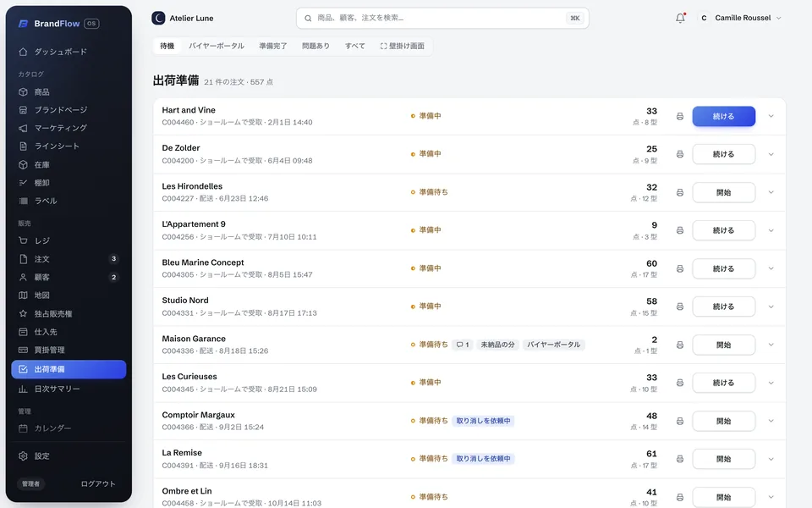Open 注文 orders with badge 3
Viewport: 812px width, 508px height.
[x=69, y=259]
